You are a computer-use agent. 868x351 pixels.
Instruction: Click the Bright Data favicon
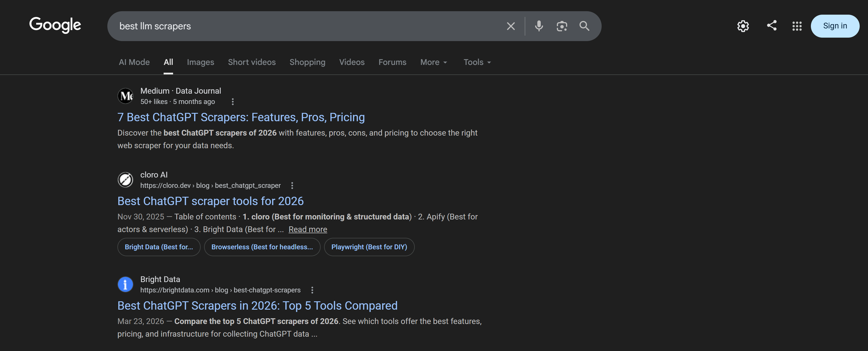125,284
